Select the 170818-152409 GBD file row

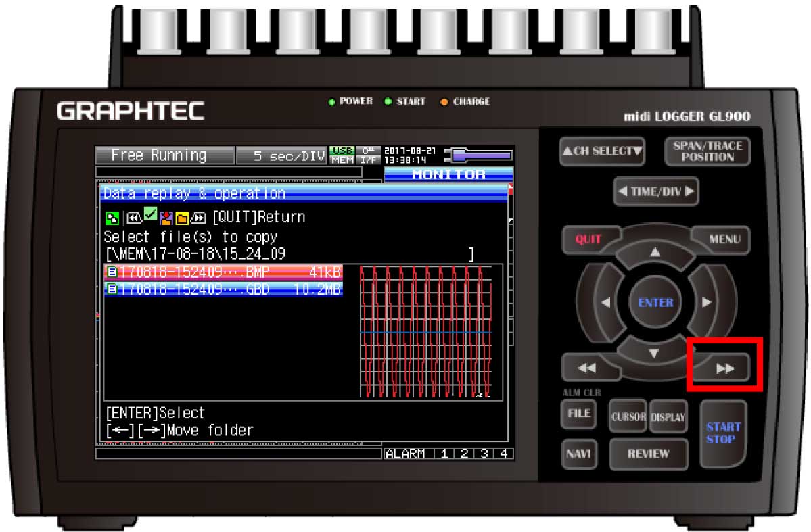(223, 289)
